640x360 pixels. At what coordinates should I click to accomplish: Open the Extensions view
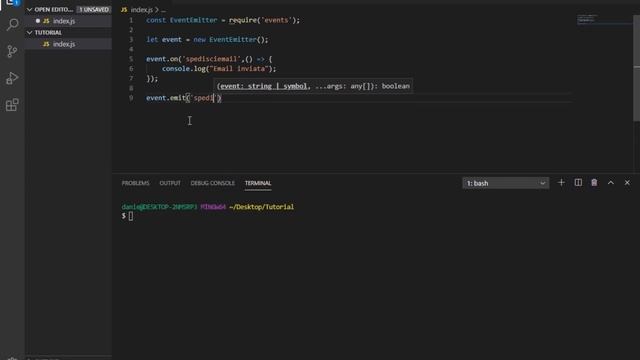(12, 105)
